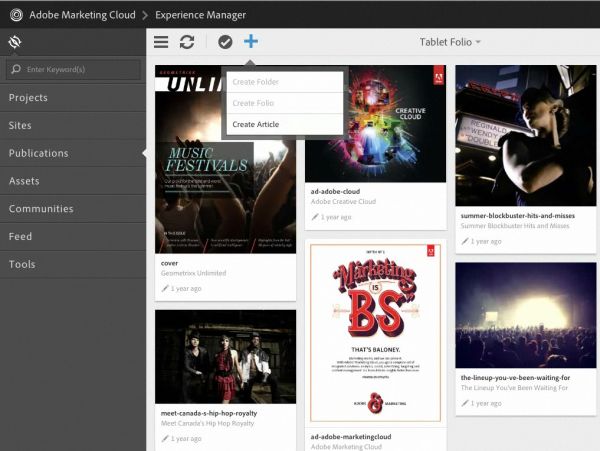Click the Enter Keyword(s) search field
This screenshot has height=451, width=600.
click(x=73, y=69)
